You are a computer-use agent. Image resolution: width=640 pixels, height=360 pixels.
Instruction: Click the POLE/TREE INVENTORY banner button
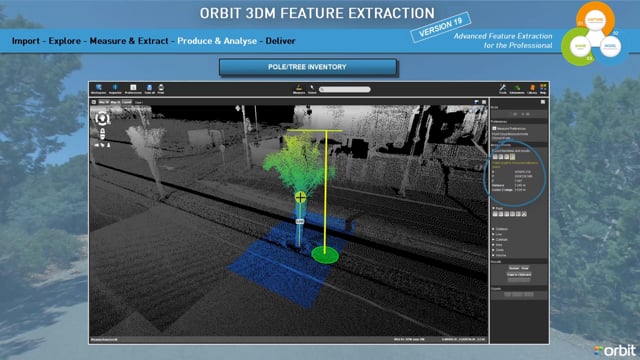307,67
